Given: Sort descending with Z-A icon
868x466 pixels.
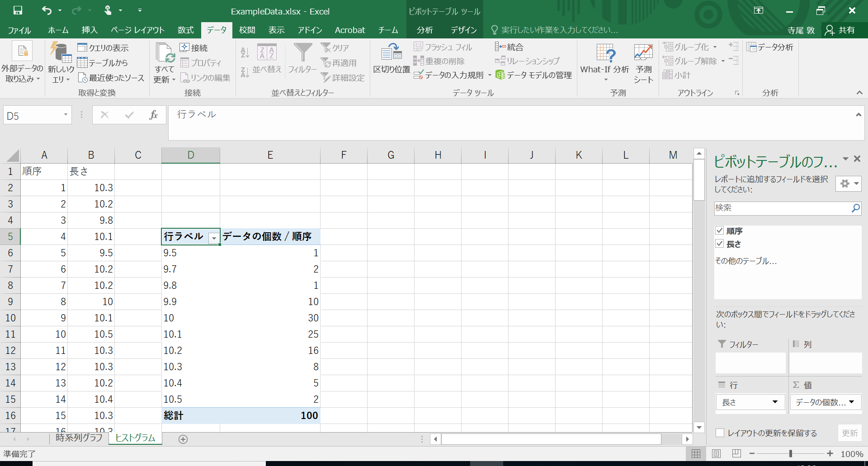Looking at the screenshot, I should [x=245, y=72].
